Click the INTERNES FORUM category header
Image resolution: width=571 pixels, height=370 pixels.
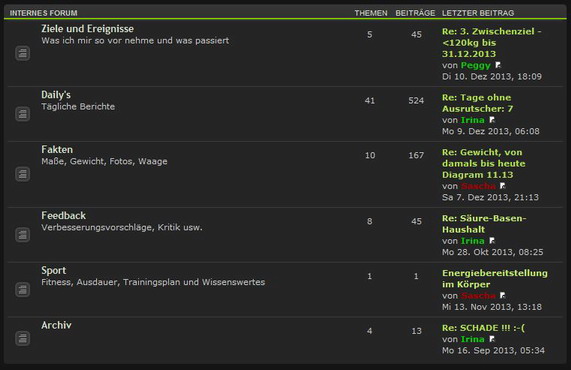pos(43,13)
